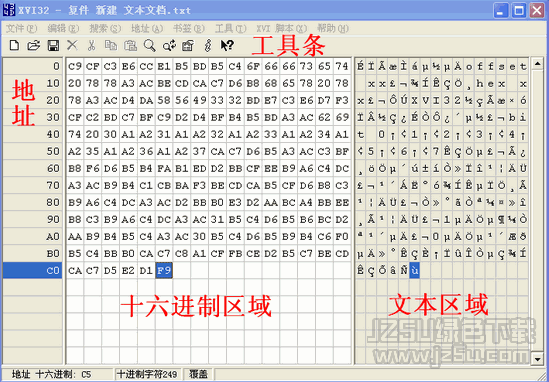549x382 pixels.
Task: Open the 帮助(H) menu
Action: 333,28
